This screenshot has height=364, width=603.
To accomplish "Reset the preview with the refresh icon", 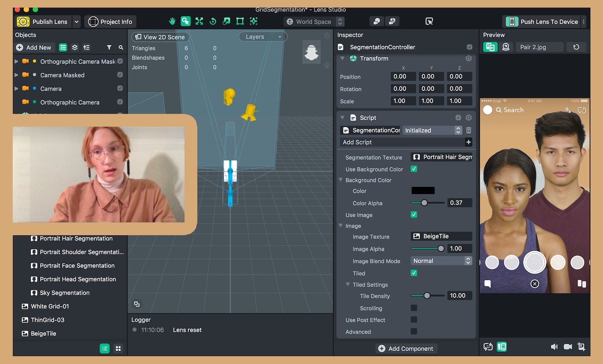I will [x=576, y=47].
